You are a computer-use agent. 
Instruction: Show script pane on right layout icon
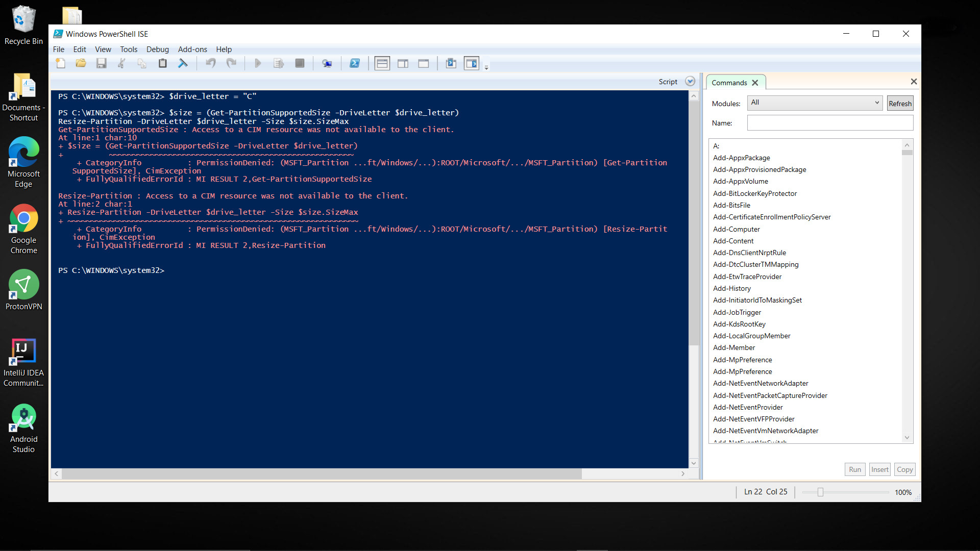pos(403,63)
